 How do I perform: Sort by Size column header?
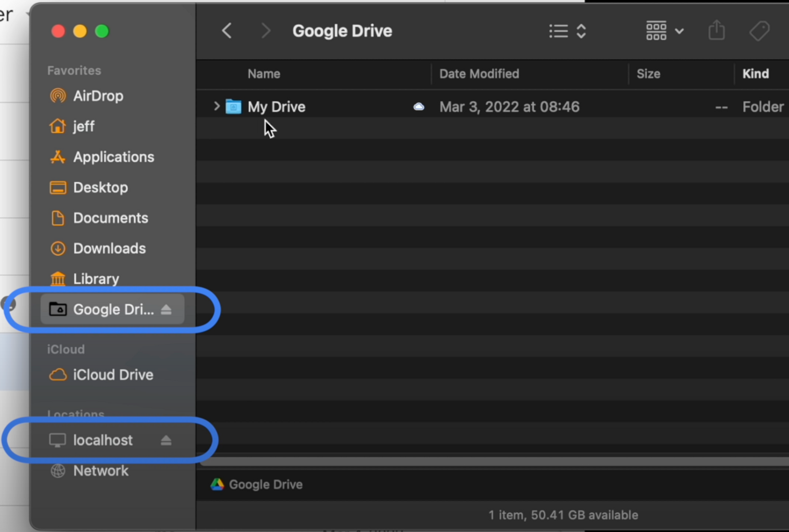point(648,74)
